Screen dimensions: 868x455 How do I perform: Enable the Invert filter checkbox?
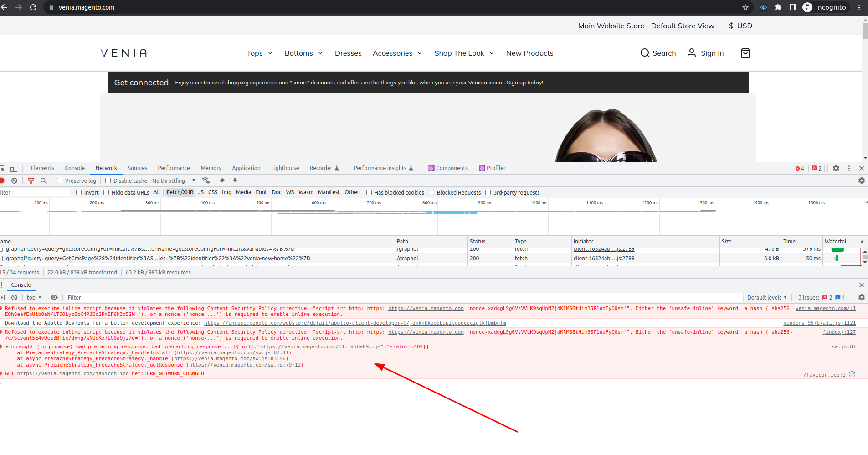pyautogui.click(x=79, y=192)
